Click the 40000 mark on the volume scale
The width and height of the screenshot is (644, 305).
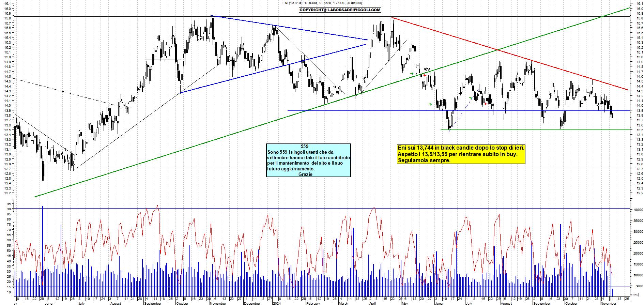click(x=638, y=210)
